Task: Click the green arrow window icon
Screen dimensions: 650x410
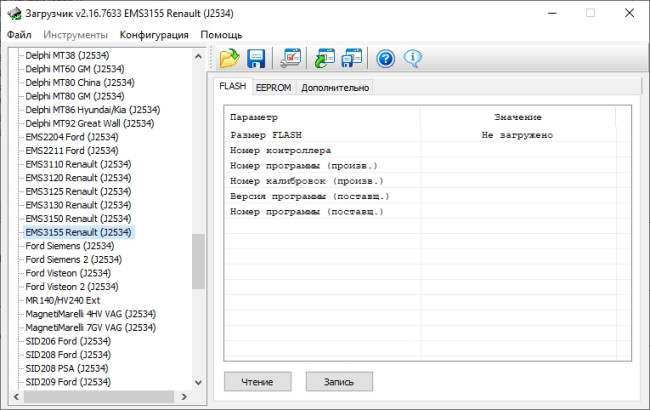Action: pyautogui.click(x=325, y=58)
